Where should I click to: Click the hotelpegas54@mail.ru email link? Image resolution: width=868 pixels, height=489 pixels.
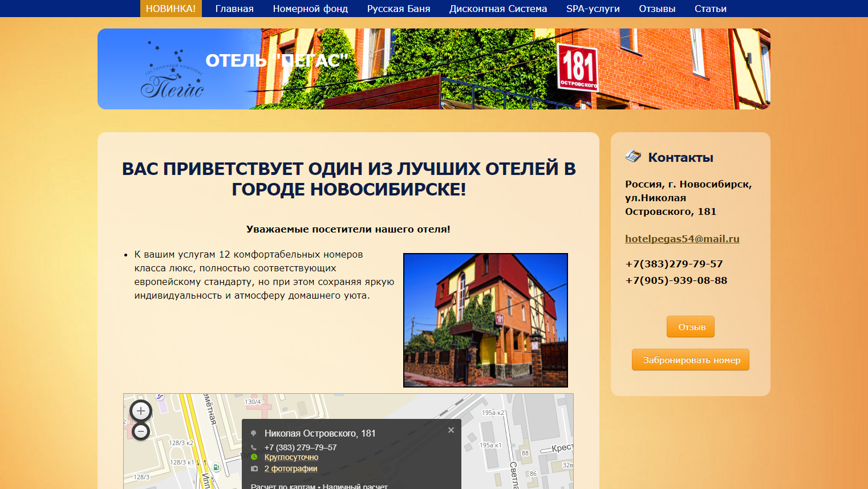click(682, 239)
